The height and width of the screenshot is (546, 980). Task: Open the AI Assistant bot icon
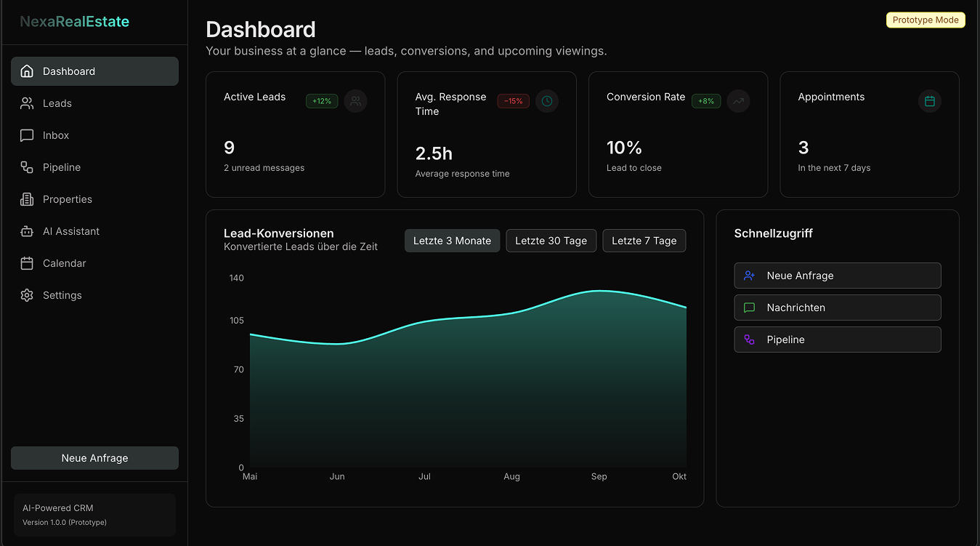click(28, 230)
